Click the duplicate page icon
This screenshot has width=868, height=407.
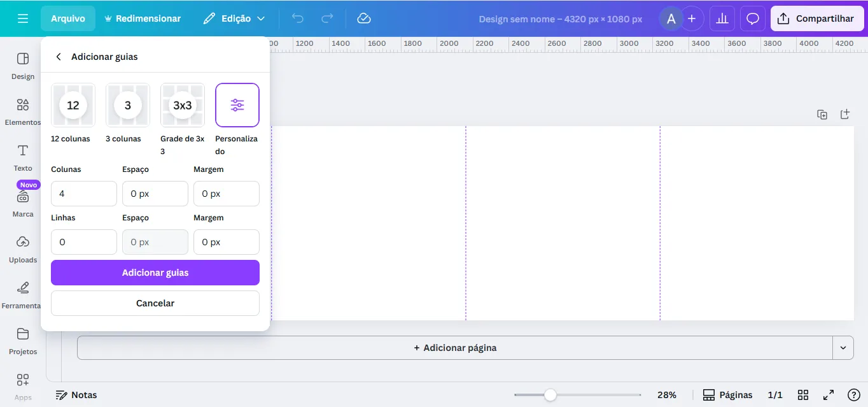click(x=822, y=115)
